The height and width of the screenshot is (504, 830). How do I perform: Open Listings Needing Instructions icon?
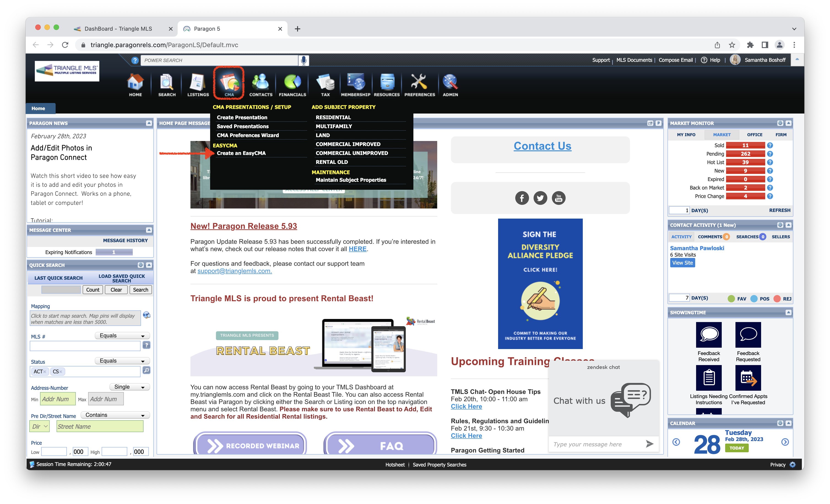tap(709, 378)
